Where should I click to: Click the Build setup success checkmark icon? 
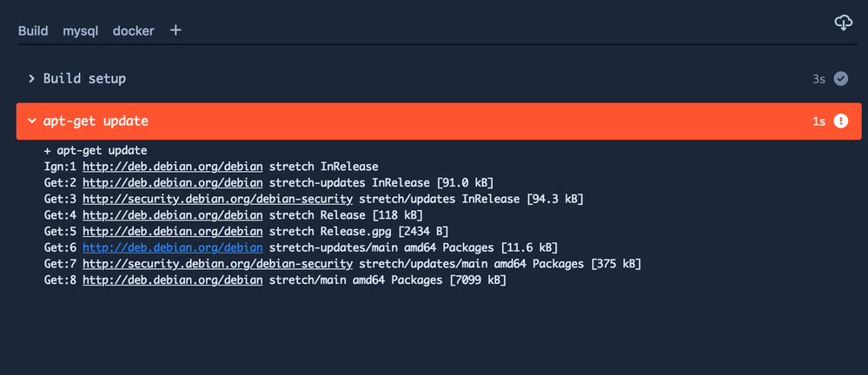tap(841, 79)
